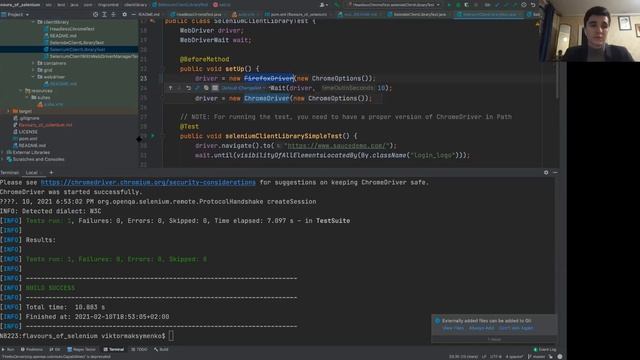Click View Files in Git notification
Screen dimensions: 640x360
click(453, 328)
